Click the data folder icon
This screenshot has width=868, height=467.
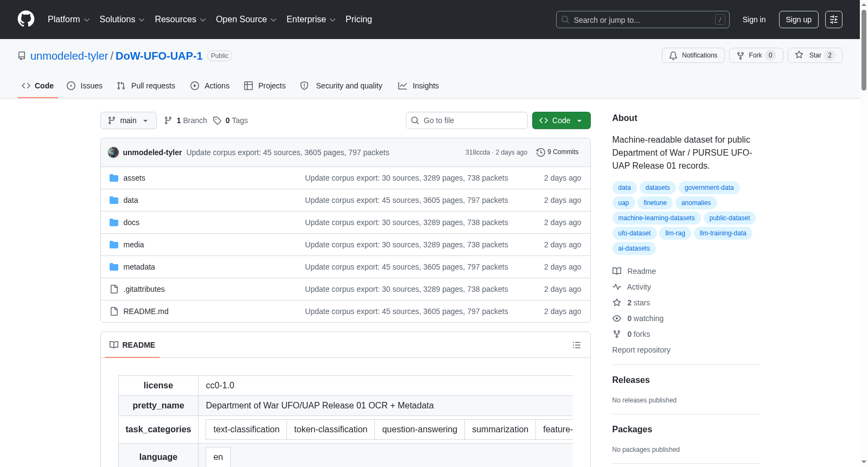tap(114, 200)
